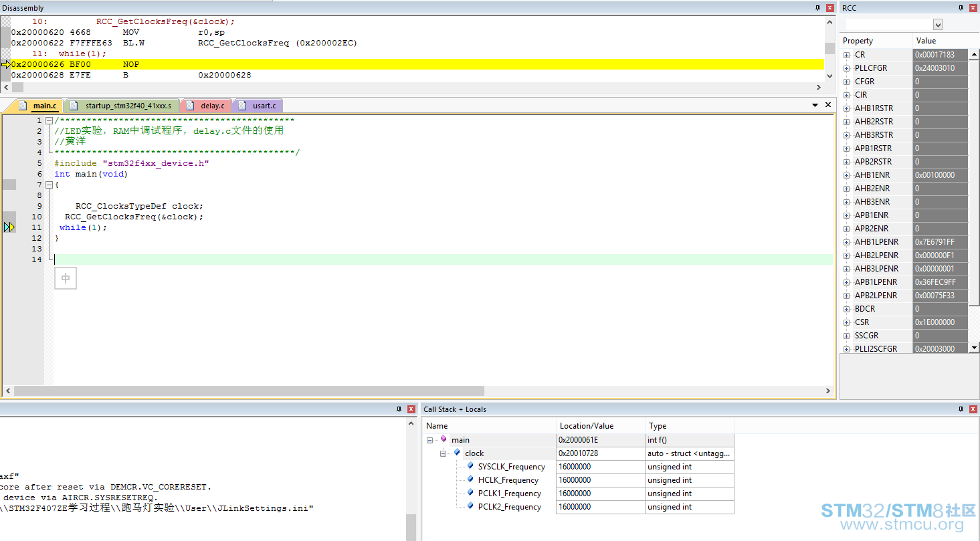Image resolution: width=980 pixels, height=541 pixels.
Task: Expand the CFGR register node
Action: tap(846, 82)
